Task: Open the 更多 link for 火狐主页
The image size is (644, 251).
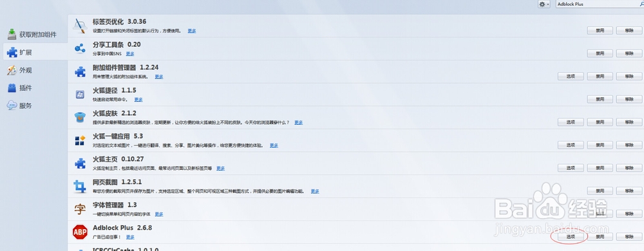Action: 220,169
